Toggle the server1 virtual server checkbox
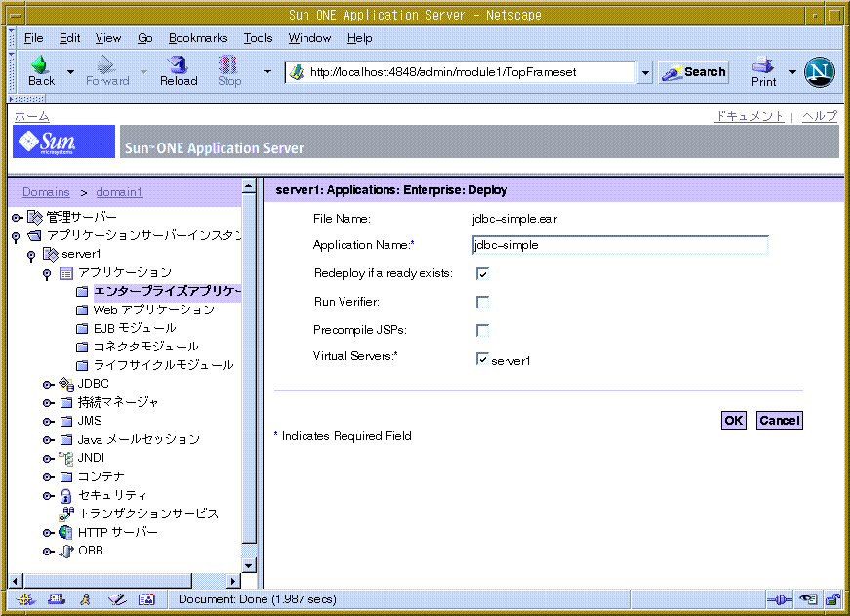 click(x=482, y=358)
